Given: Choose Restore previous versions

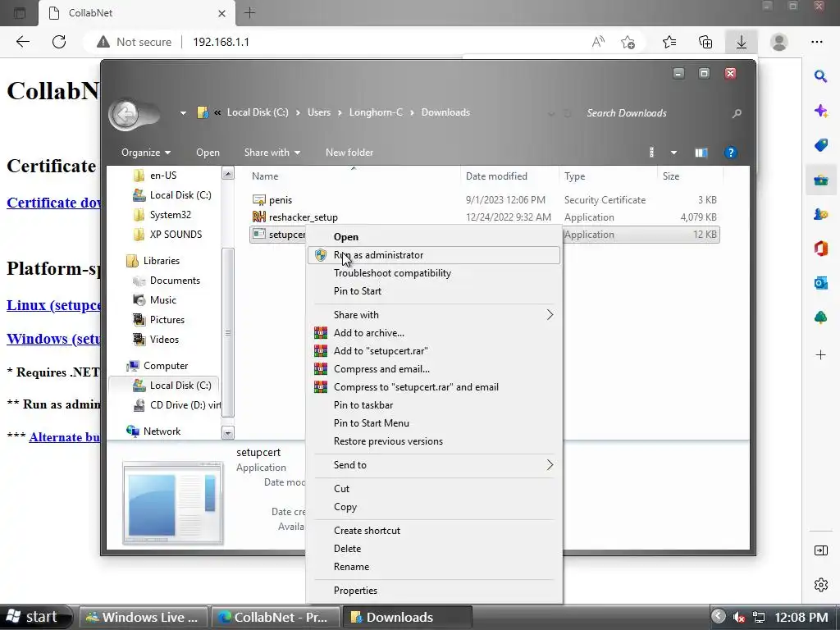Looking at the screenshot, I should pyautogui.click(x=434, y=441).
